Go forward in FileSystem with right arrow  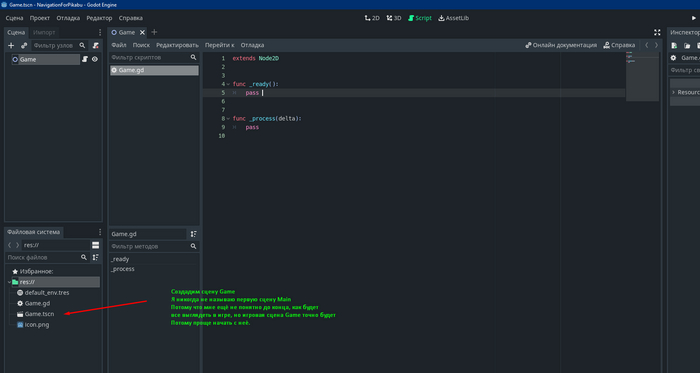click(x=17, y=245)
